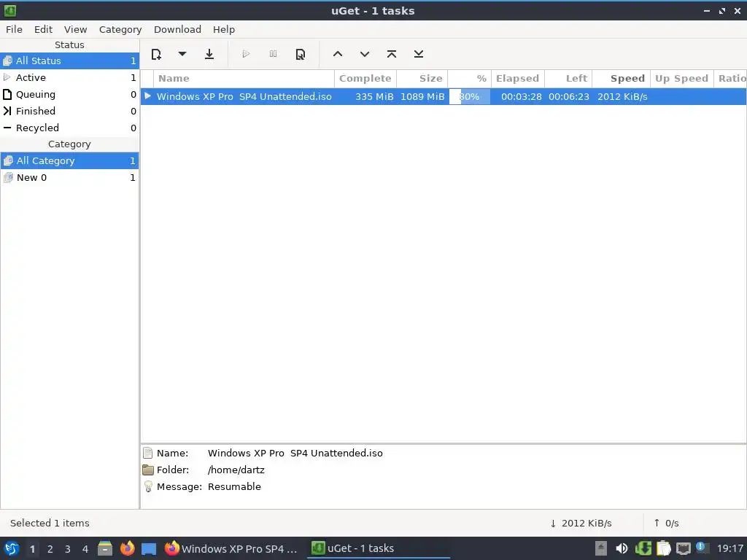Sort by Elapsed column header

pos(518,79)
